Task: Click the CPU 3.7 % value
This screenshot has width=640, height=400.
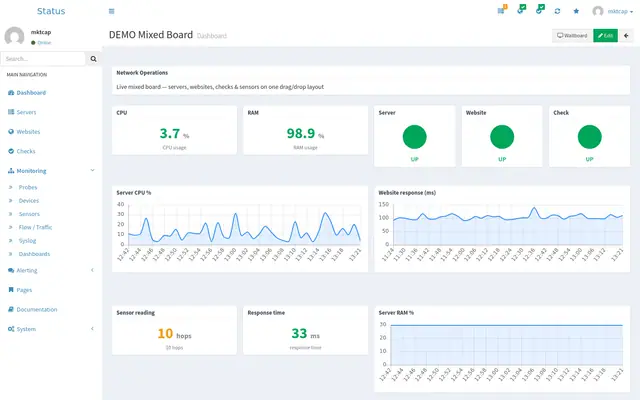Action: coord(174,133)
